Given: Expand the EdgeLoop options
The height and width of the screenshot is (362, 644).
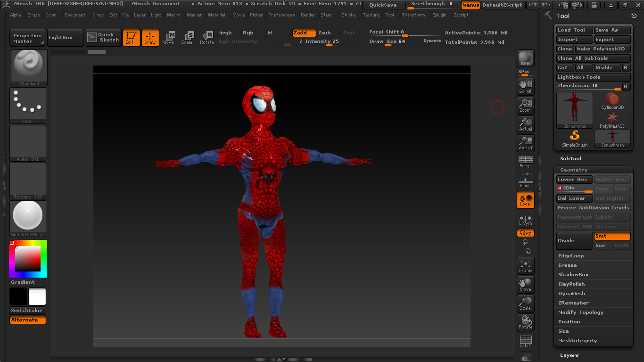Looking at the screenshot, I should click(571, 256).
